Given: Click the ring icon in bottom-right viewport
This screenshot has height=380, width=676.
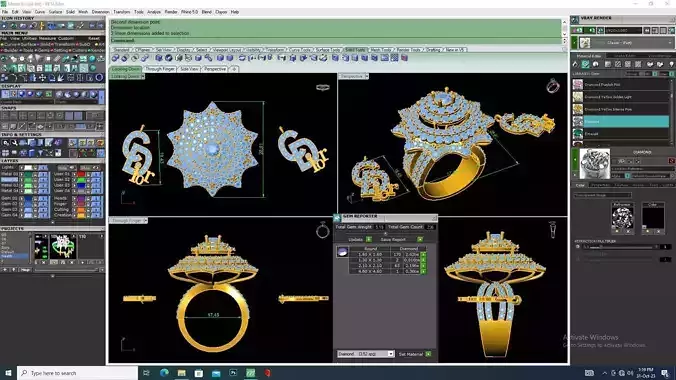Looking at the screenshot, I should coord(553,229).
